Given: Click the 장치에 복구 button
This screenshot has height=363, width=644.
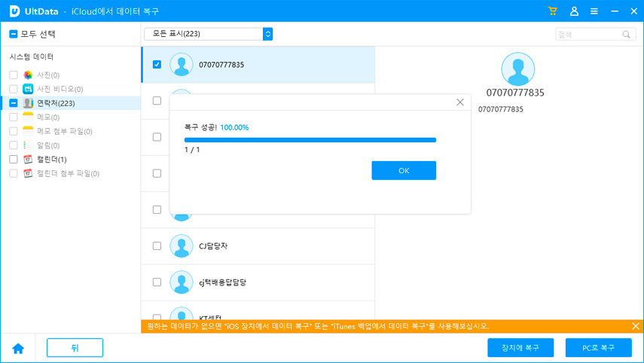Looking at the screenshot, I should tap(520, 348).
